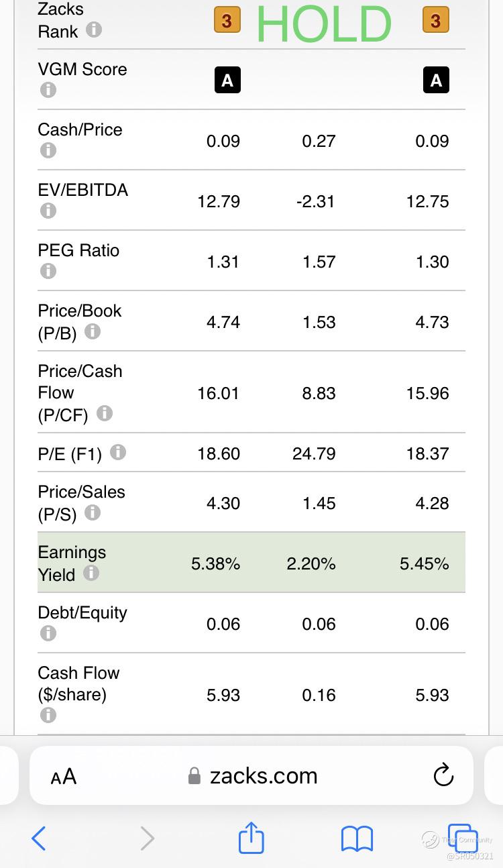Show the PEG Ratio info icon tooltip

tap(48, 271)
